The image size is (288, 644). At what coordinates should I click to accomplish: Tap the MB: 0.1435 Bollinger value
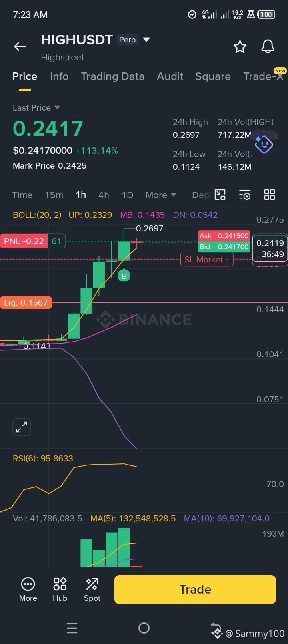[142, 215]
